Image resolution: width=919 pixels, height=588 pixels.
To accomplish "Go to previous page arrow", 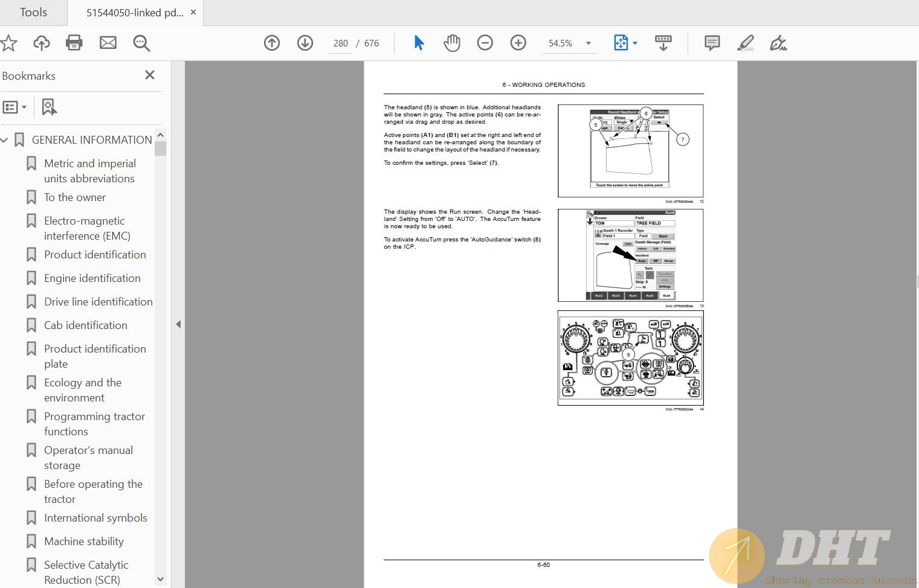I will (x=272, y=43).
